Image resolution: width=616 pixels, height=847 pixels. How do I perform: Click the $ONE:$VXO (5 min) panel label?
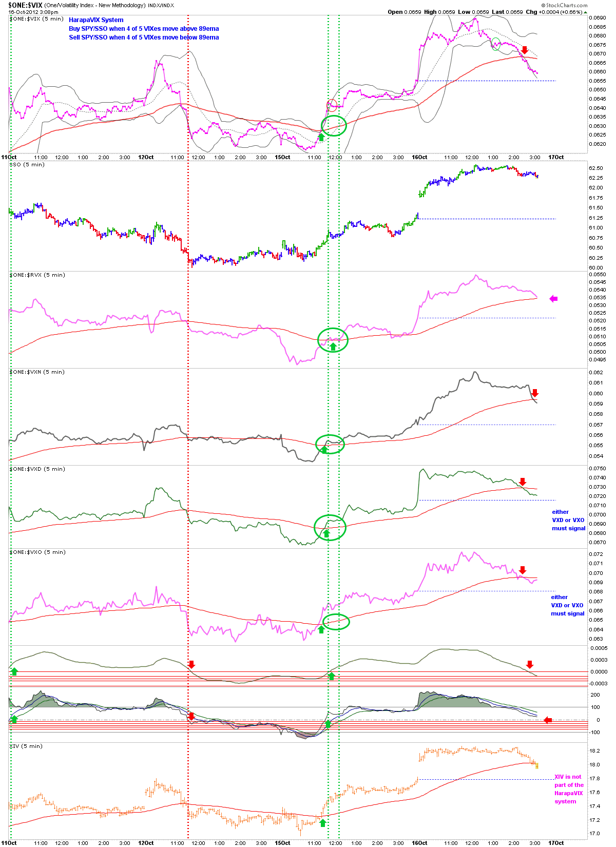tap(37, 552)
